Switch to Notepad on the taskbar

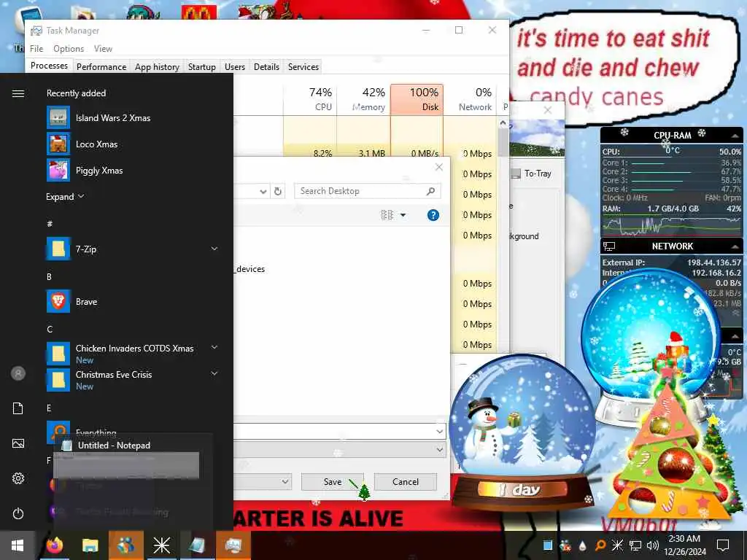[x=197, y=545]
